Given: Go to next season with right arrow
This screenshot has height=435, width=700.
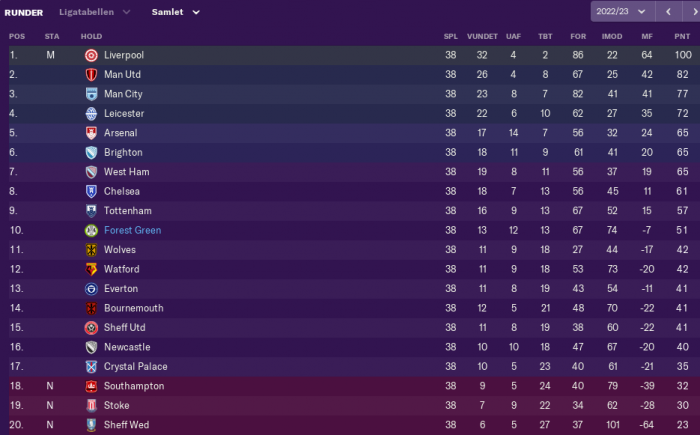Looking at the screenshot, I should click(692, 12).
